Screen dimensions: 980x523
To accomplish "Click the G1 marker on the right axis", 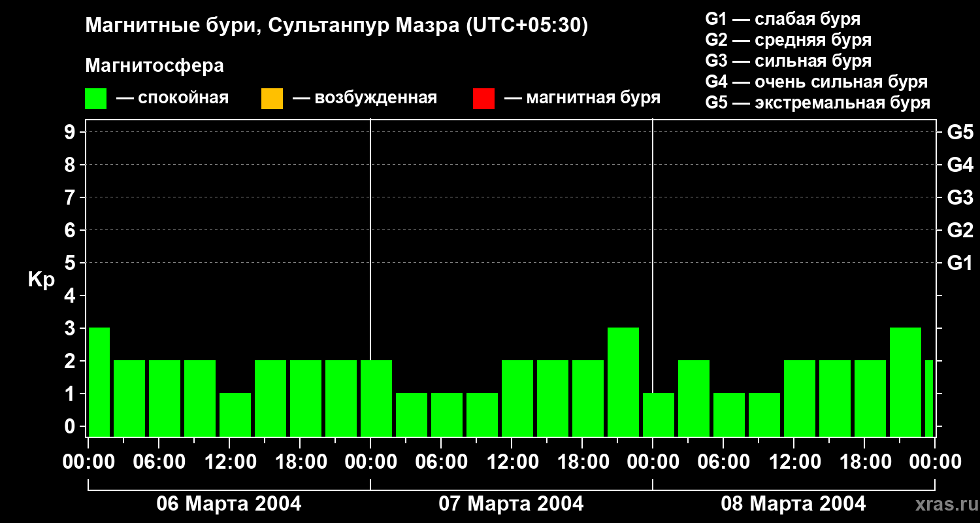I will (960, 263).
